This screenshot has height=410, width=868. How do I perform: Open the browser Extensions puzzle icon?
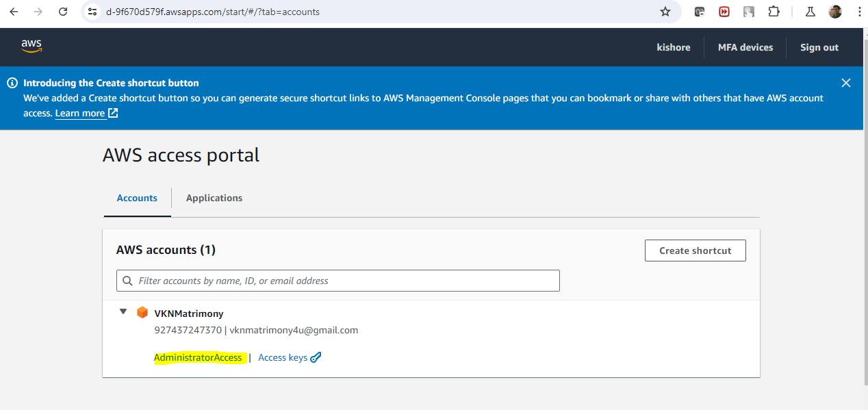(774, 12)
